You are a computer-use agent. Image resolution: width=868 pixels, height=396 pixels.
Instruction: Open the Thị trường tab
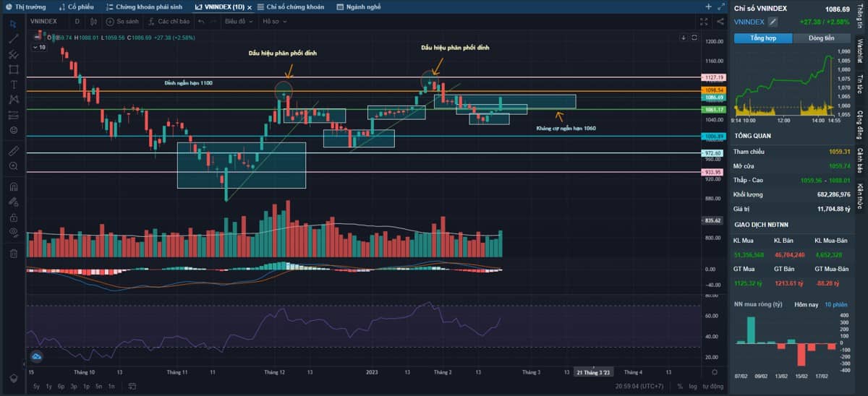(25, 7)
